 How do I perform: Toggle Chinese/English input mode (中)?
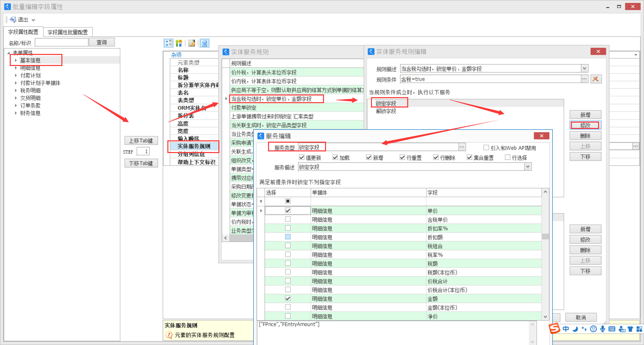point(566,329)
